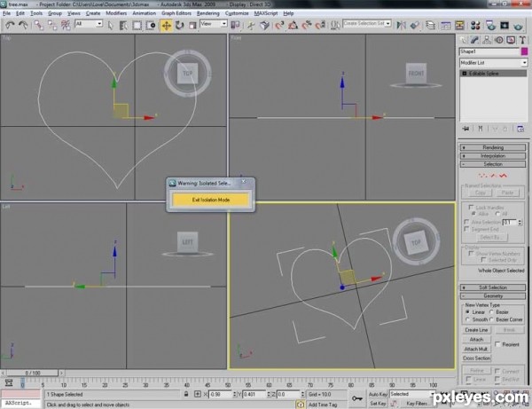Screen dimensions: 532x409
Task: Switch to the Utilities command panel
Action: pyautogui.click(x=522, y=40)
